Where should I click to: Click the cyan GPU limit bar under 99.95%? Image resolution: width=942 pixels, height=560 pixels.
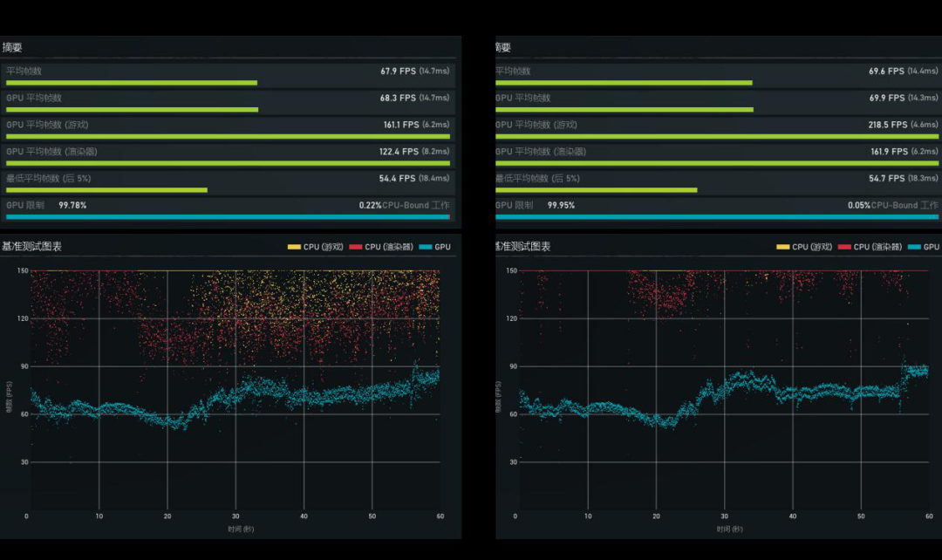(717, 217)
